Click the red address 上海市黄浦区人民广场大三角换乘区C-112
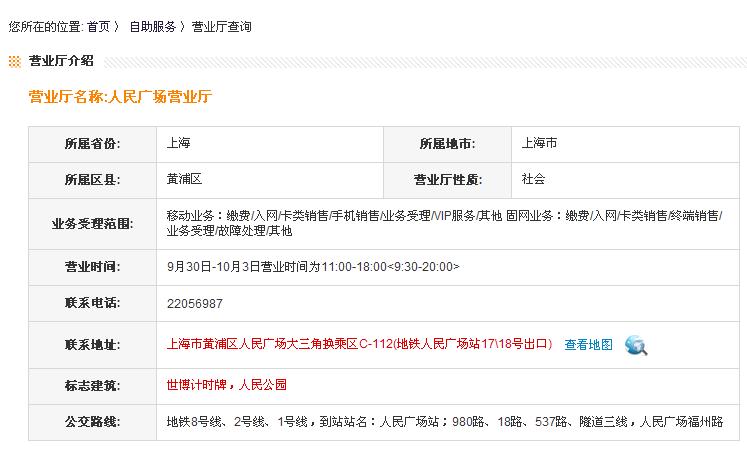Image resolution: width=747 pixels, height=449 pixels. [x=359, y=344]
